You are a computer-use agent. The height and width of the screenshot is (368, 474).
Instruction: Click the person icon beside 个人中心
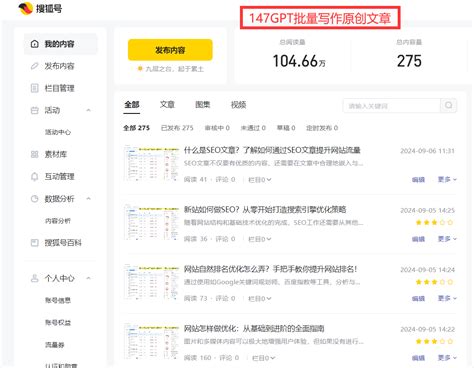tap(35, 278)
